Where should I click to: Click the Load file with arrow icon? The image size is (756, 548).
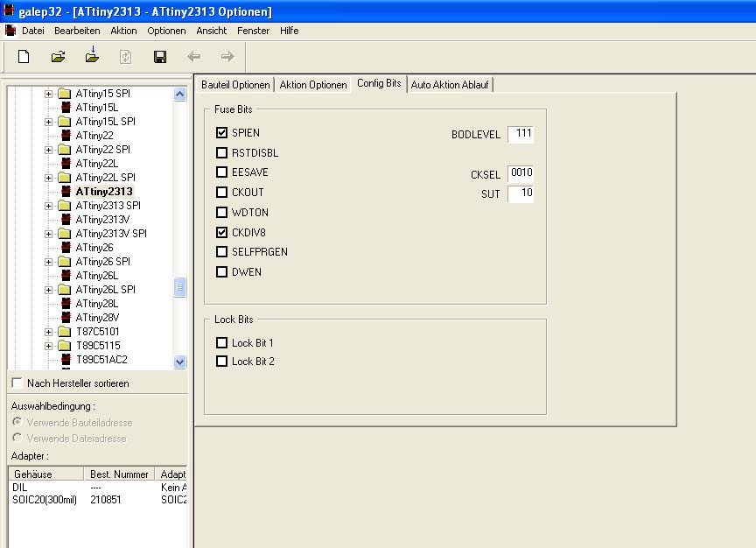point(92,55)
